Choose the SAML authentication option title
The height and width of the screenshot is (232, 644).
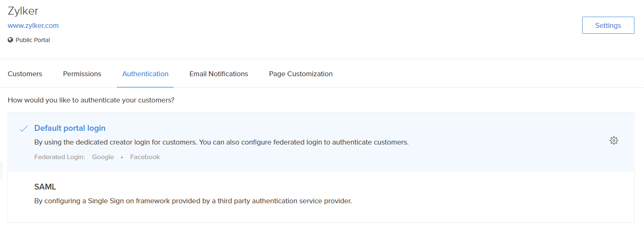point(45,187)
